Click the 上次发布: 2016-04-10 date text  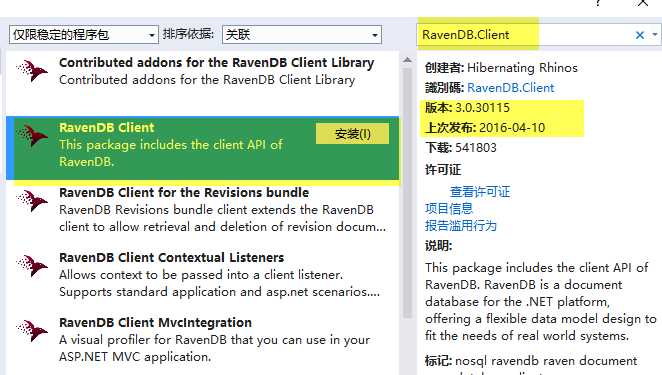coord(485,128)
